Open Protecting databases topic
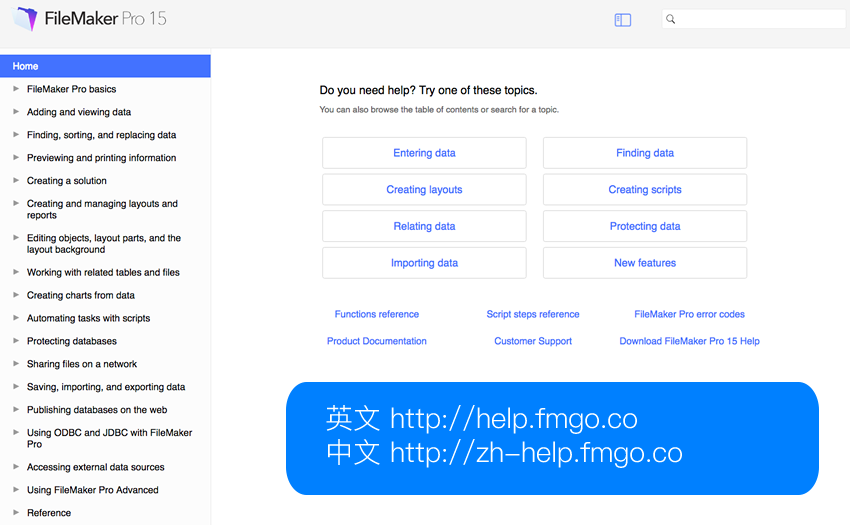Viewport: 850px width, 525px height. [72, 341]
